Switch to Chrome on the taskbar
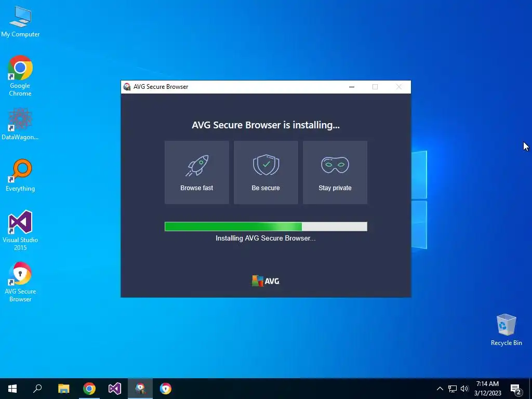 [89, 389]
